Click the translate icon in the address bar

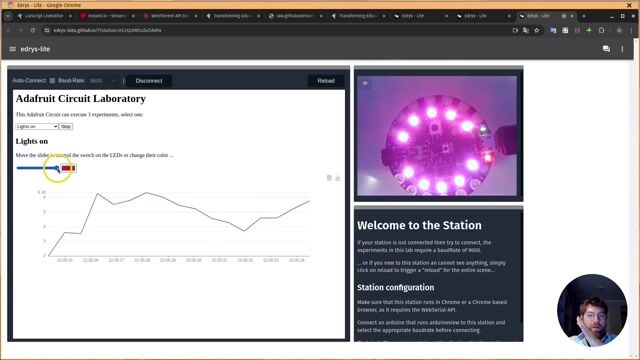[526, 30]
